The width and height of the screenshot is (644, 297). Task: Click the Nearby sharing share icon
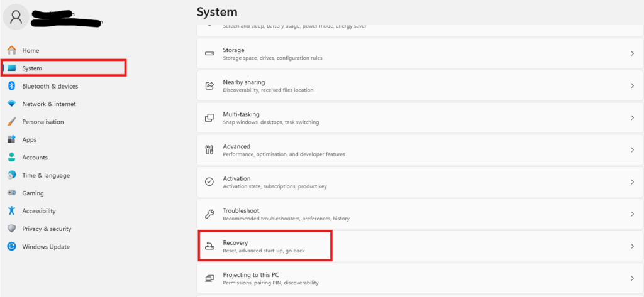209,86
